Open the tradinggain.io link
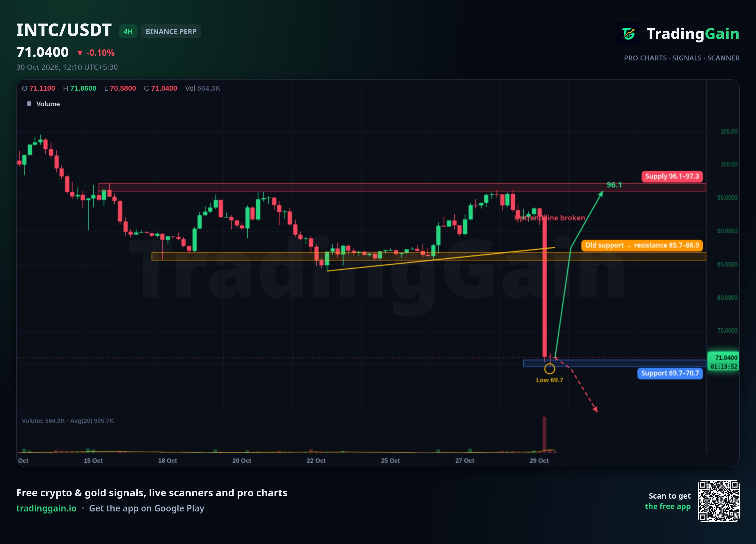The height and width of the screenshot is (544, 756). [46, 508]
